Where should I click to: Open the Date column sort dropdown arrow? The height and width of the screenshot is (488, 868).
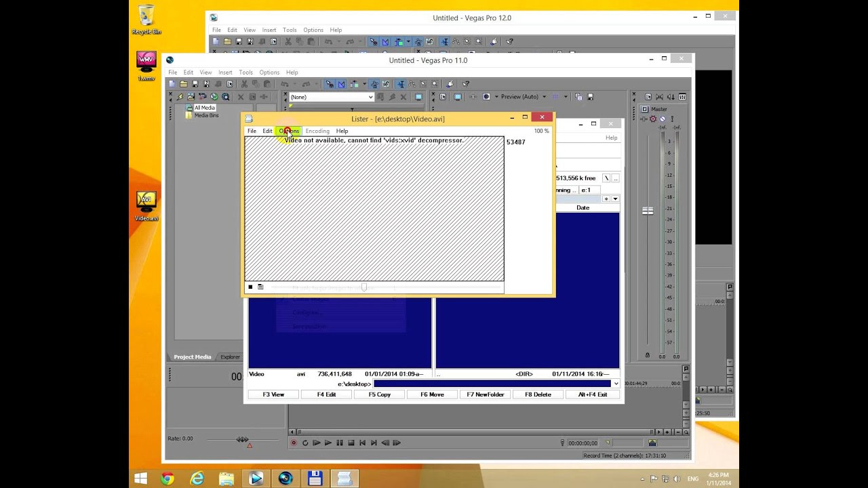[x=615, y=199]
